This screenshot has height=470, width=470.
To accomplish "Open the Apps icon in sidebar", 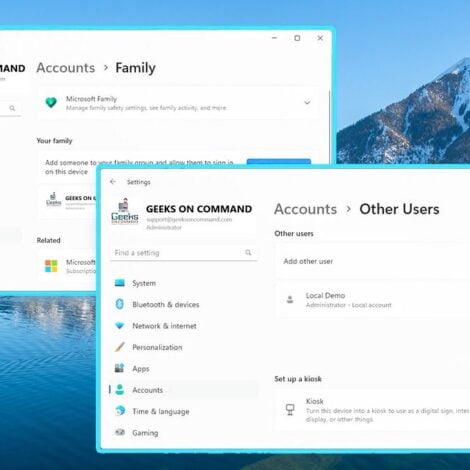I will 119,368.
